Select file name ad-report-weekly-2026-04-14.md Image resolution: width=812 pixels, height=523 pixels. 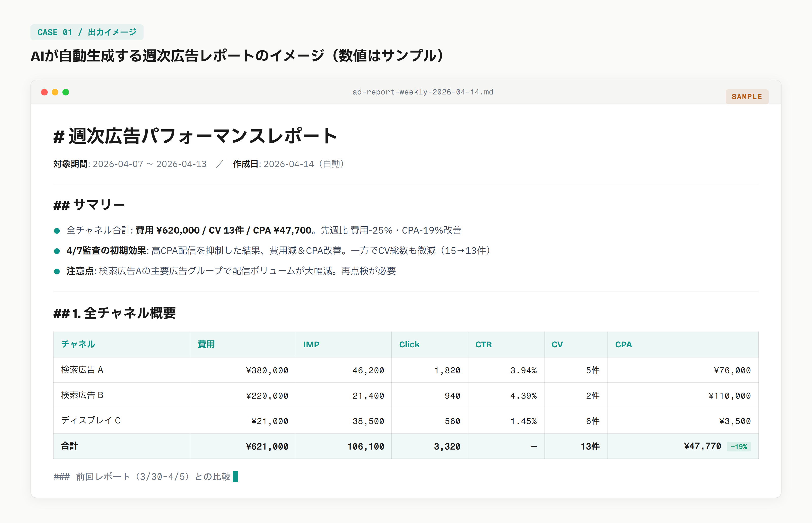tap(423, 92)
